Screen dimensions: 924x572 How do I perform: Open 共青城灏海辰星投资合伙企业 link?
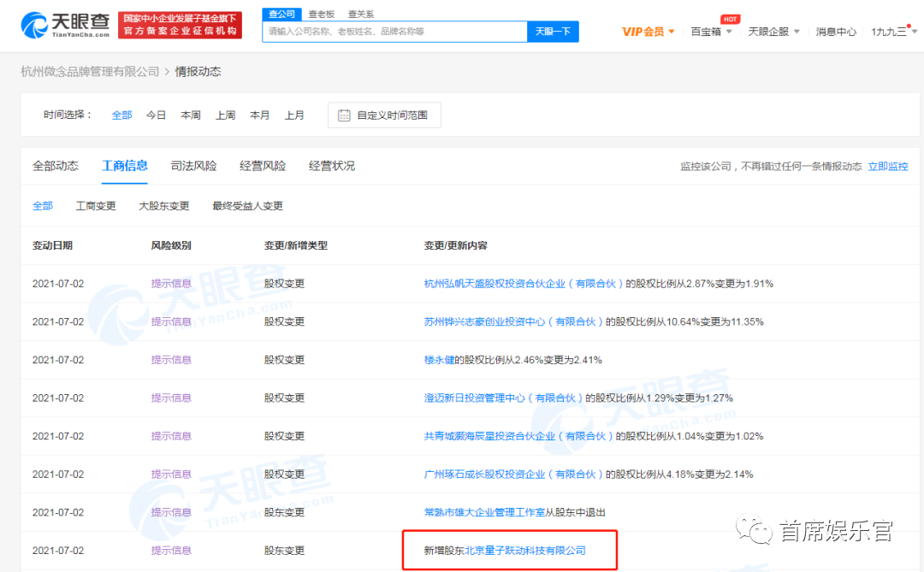tap(518, 437)
